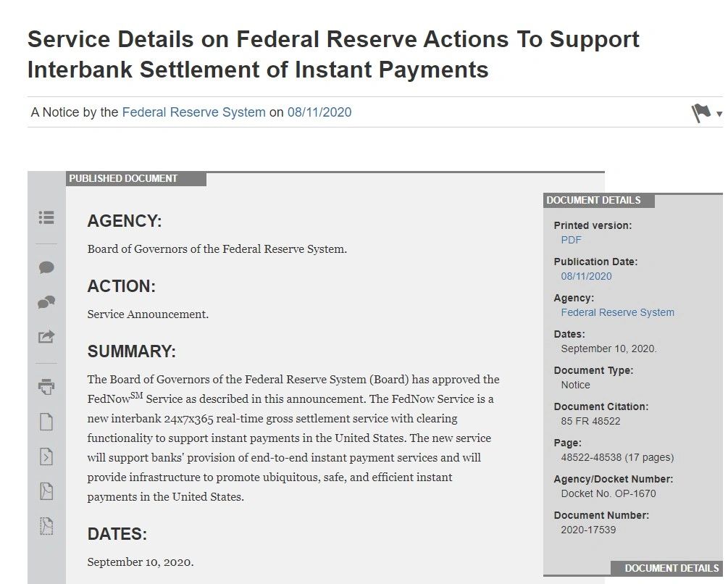Click the 08/11/2020 date link in byline
Viewport: 728px width, 584px height.
(319, 112)
